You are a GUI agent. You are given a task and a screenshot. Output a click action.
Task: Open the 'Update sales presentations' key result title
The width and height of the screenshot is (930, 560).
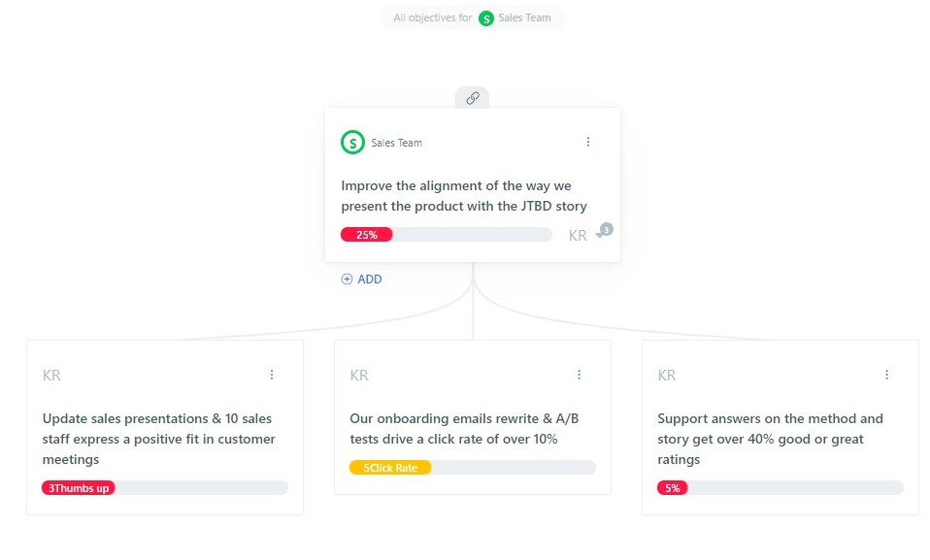159,439
